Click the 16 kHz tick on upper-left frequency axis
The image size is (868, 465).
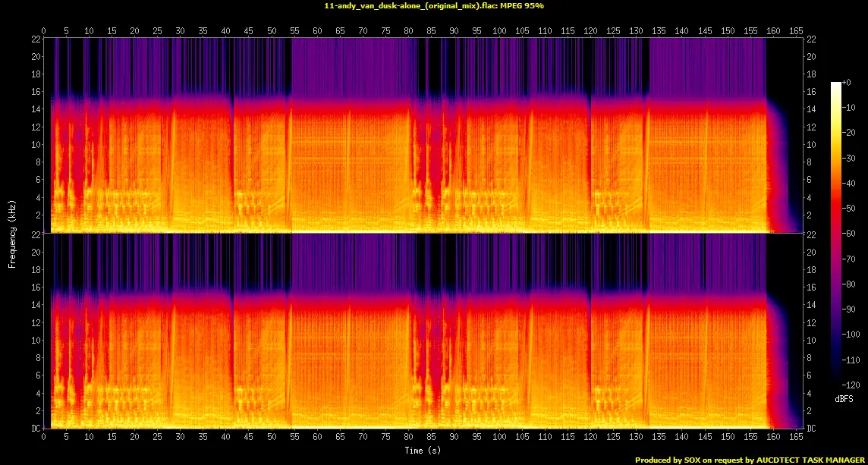click(35, 92)
